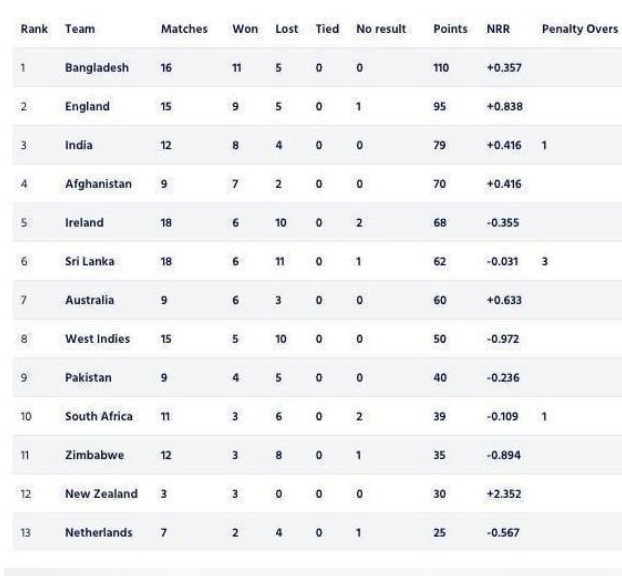This screenshot has height=576, width=622.
Task: Click the Pakistan team name
Action: pyautogui.click(x=88, y=378)
